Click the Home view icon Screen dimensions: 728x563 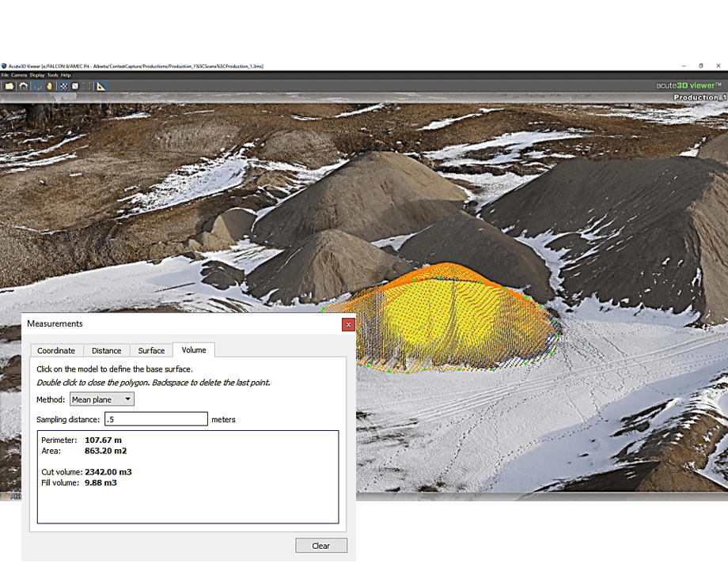23,85
